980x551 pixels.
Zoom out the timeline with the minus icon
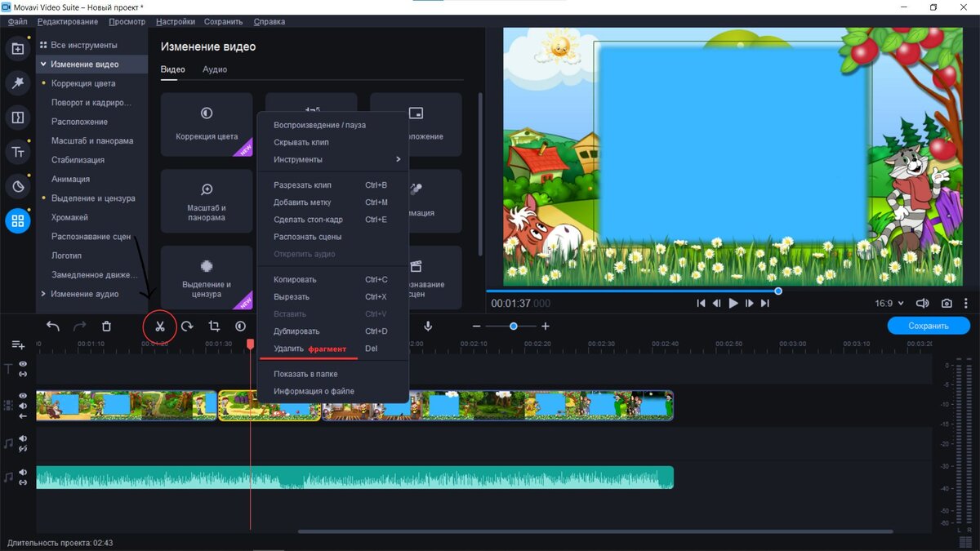pyautogui.click(x=477, y=327)
